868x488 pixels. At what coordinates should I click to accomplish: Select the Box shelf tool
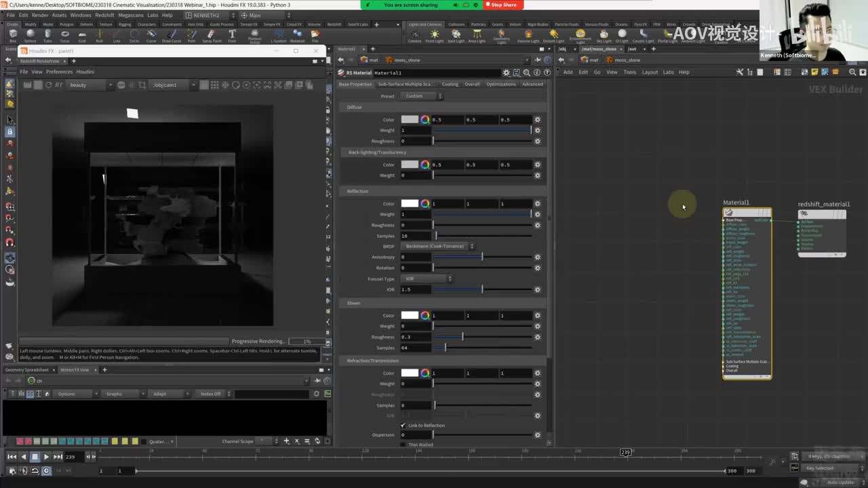point(13,35)
